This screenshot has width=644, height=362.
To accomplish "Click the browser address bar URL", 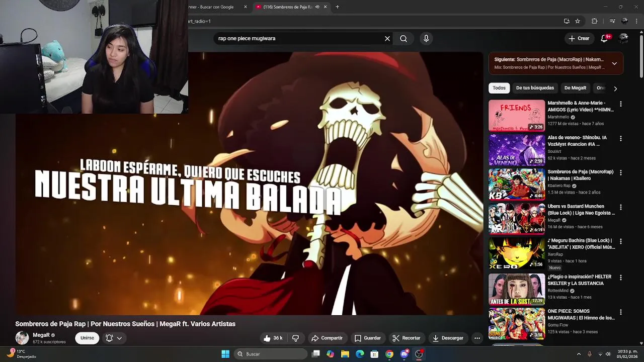I will point(372,21).
